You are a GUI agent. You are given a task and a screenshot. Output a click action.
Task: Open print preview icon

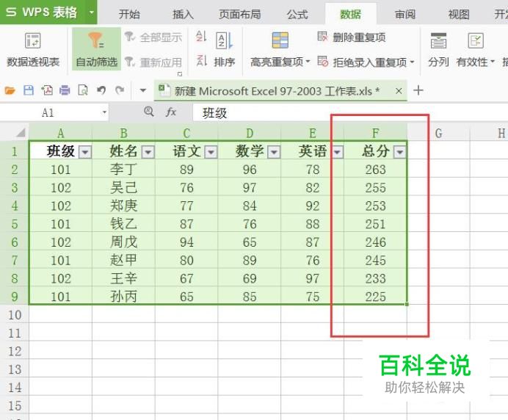point(83,90)
